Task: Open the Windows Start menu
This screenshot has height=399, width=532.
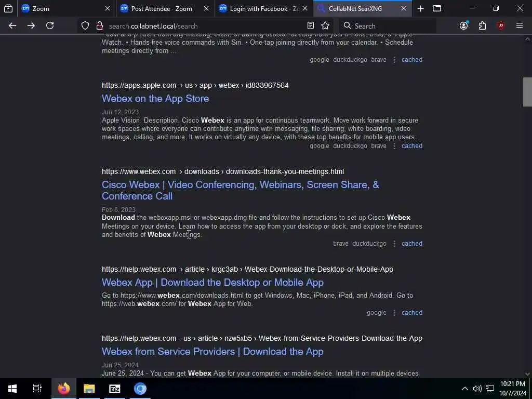Action: click(12, 389)
